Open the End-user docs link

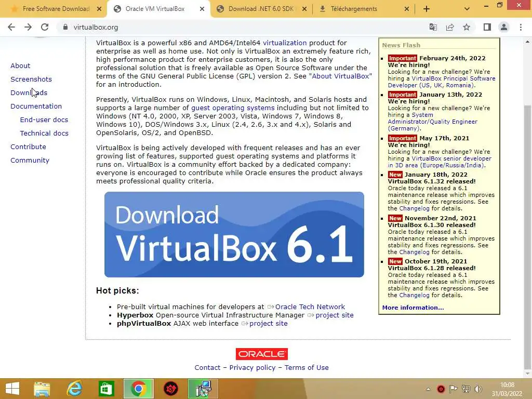click(44, 120)
